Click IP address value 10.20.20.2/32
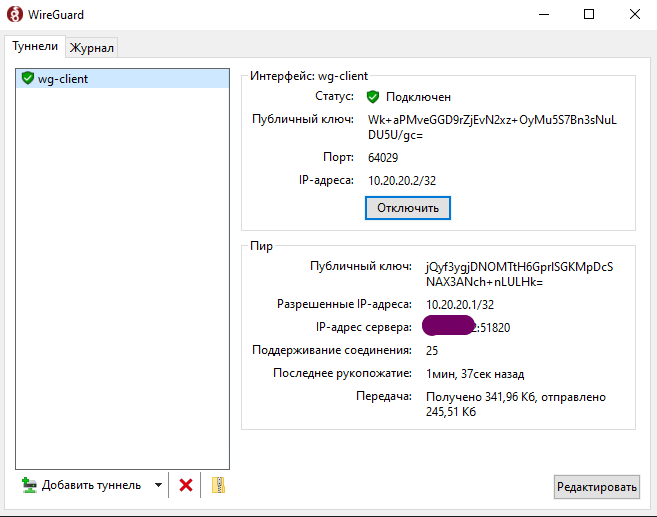The image size is (657, 517). (x=402, y=181)
